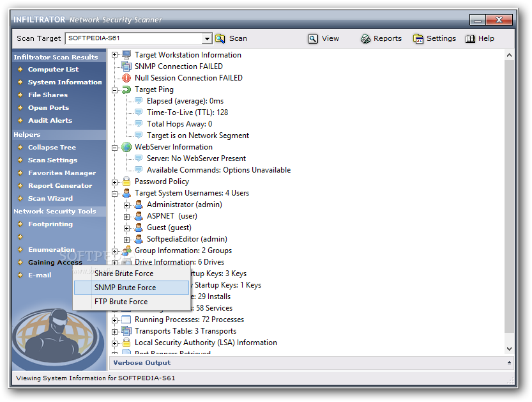Click the Settings calendar icon
532x402 pixels.
(x=418, y=39)
